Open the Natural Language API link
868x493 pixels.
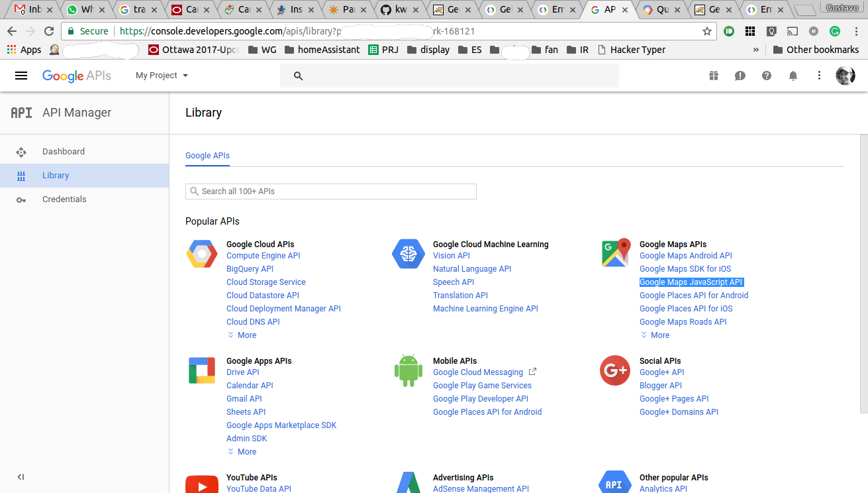[x=472, y=269]
